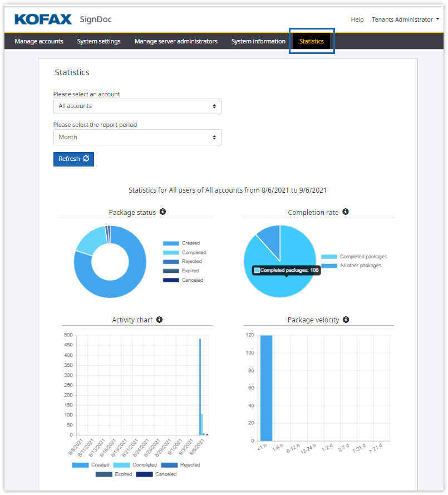The width and height of the screenshot is (448, 495).
Task: Open the Help link
Action: pos(357,19)
